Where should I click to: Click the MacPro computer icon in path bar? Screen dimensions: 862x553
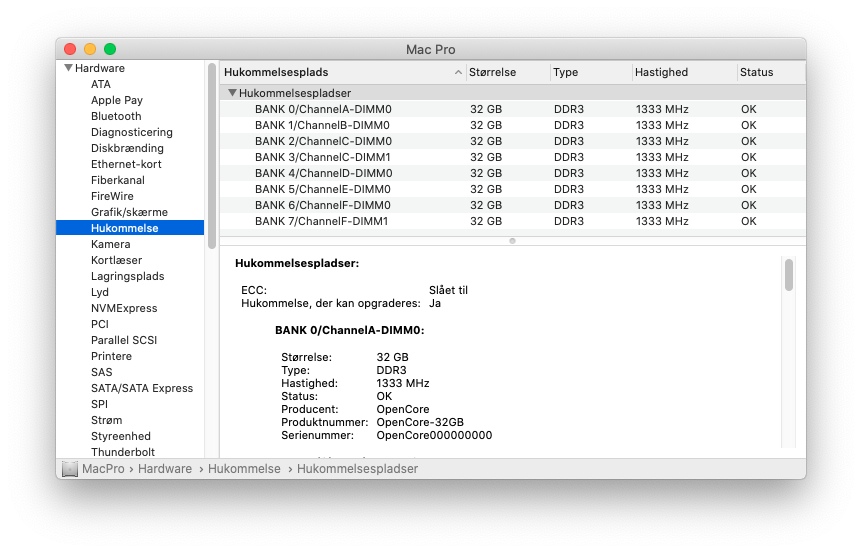tap(70, 469)
